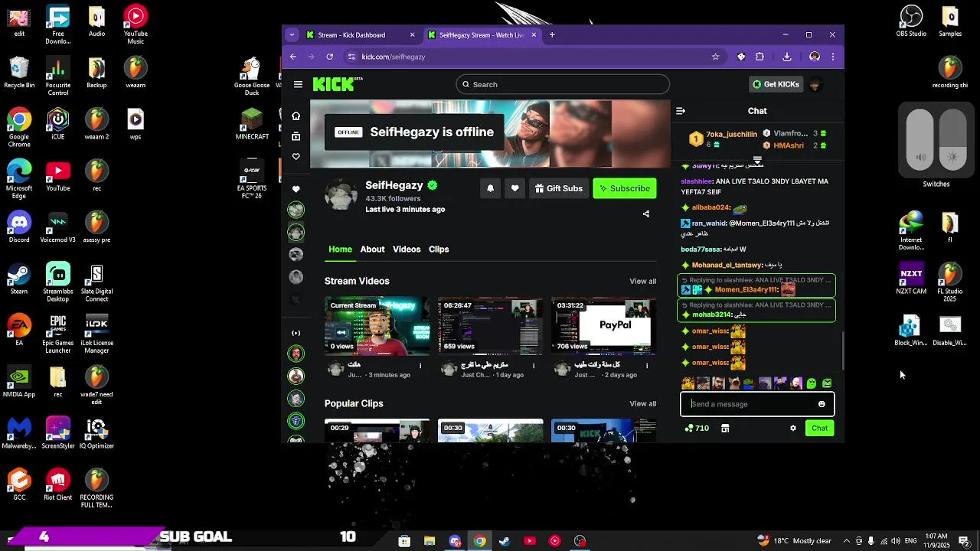Viewport: 980px width, 551px height.
Task: Click the slashhiee username in chat
Action: click(697, 181)
